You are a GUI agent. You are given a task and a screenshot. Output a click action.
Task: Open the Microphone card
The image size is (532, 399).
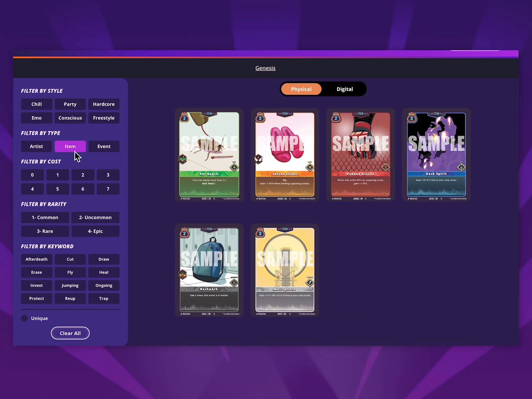[285, 270]
